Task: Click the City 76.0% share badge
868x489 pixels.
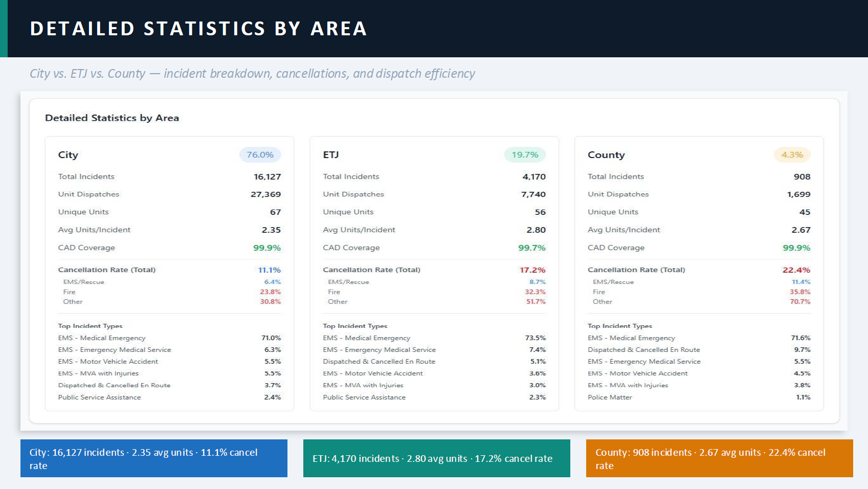Action: point(260,154)
